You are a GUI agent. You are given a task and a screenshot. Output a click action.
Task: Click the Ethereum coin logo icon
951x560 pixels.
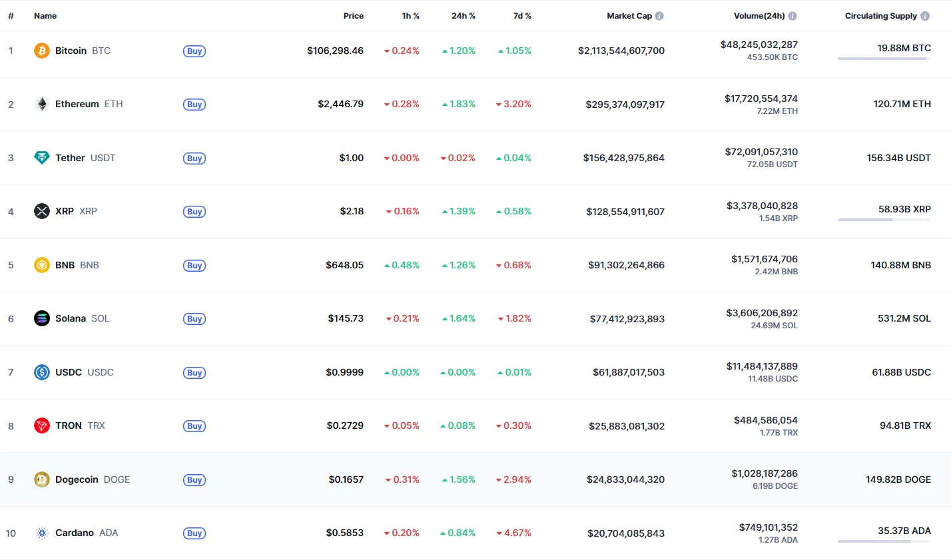click(x=42, y=104)
